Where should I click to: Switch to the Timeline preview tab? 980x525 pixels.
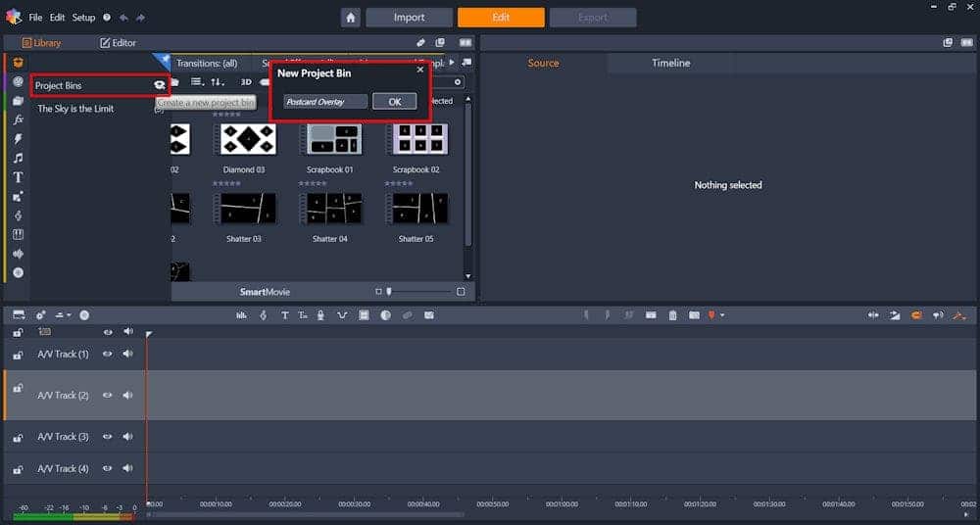point(670,63)
